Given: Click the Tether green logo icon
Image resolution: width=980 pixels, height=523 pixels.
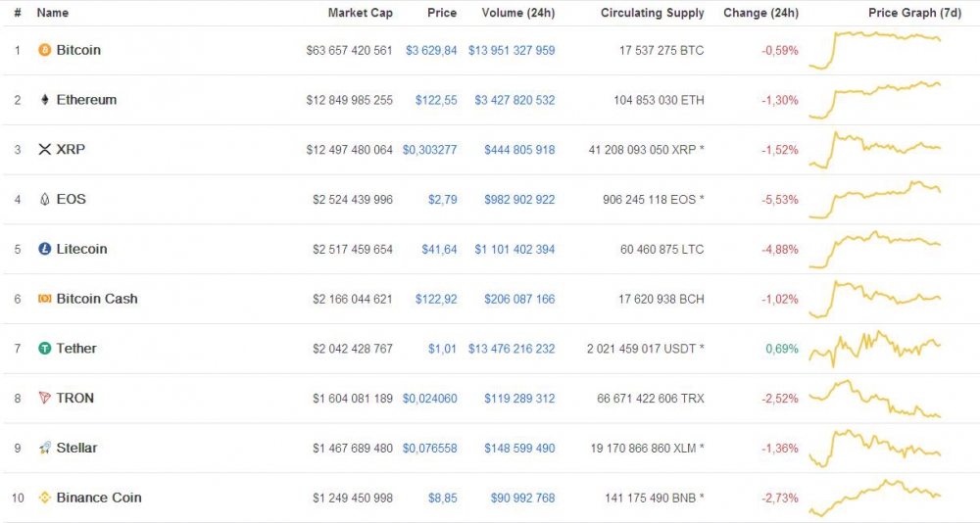Looking at the screenshot, I should [44, 348].
